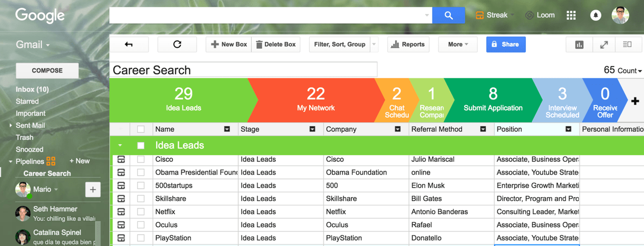Check the PlayStation row checkbox
Viewport: 644px width, 246px height.
141,238
